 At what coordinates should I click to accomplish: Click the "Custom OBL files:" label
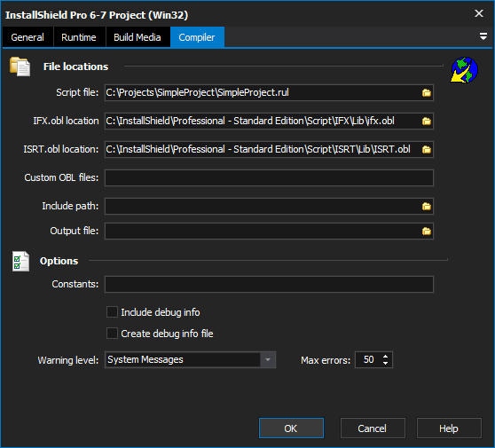[x=61, y=177]
